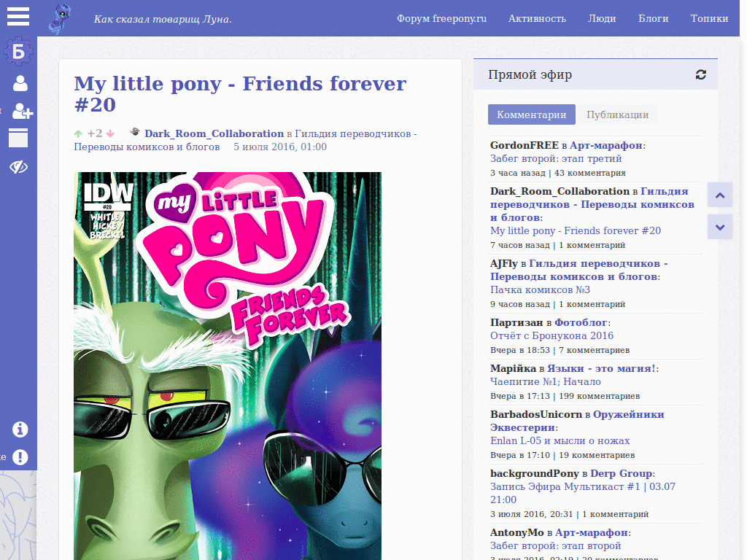
Task: Open Партизан user link
Action: tap(516, 323)
